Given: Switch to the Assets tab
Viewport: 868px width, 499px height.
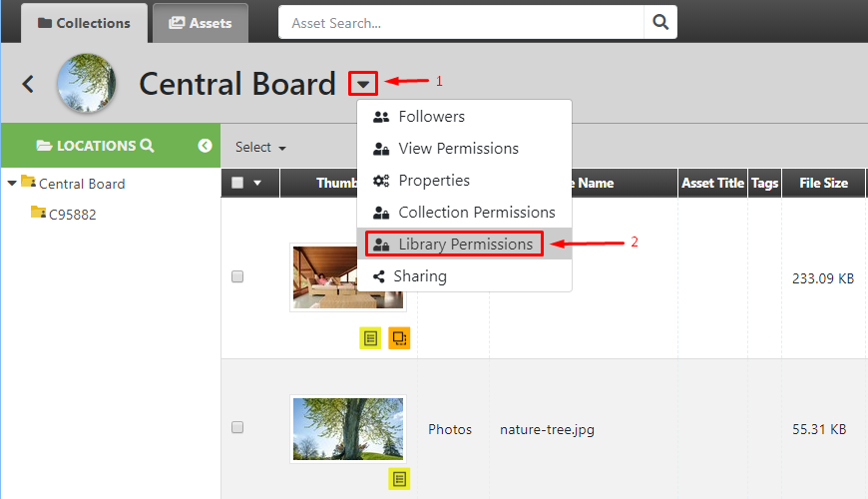Looking at the screenshot, I should click(201, 23).
